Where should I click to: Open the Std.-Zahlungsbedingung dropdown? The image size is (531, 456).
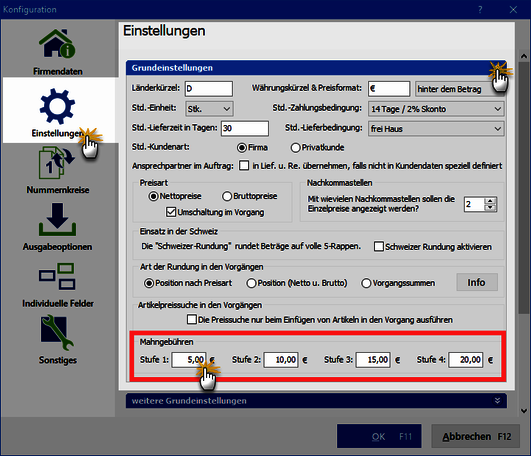pos(436,109)
